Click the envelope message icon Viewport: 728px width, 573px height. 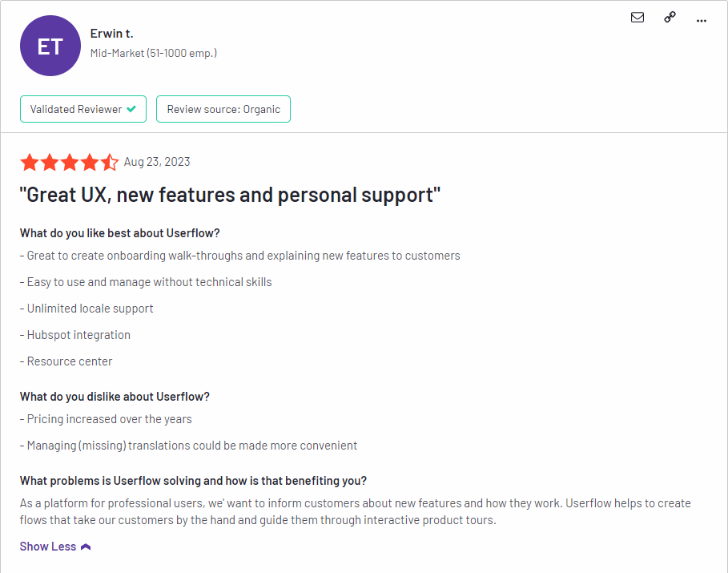638,18
